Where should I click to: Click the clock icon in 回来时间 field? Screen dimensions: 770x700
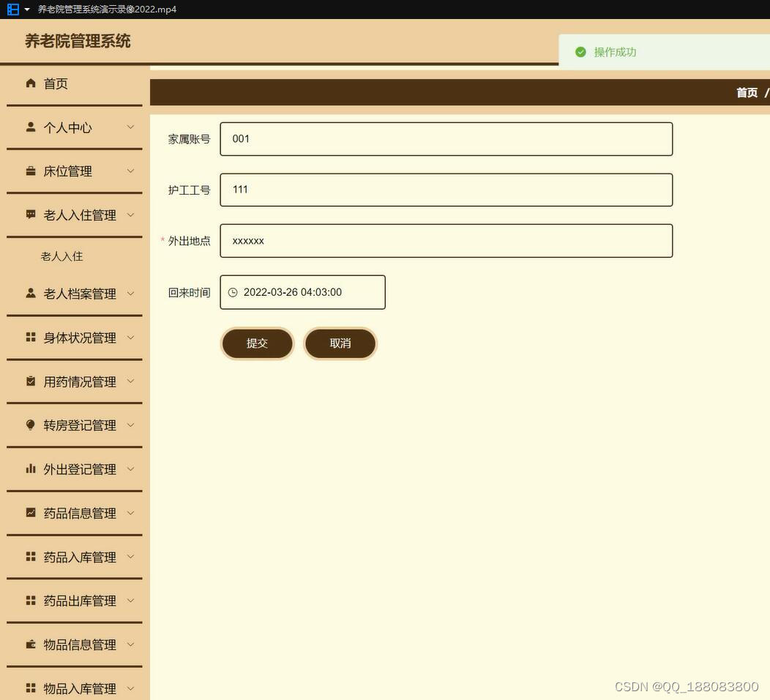pos(232,291)
